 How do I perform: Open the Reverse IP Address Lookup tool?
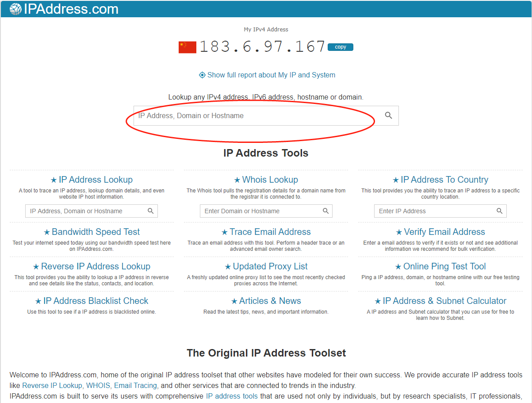(96, 266)
